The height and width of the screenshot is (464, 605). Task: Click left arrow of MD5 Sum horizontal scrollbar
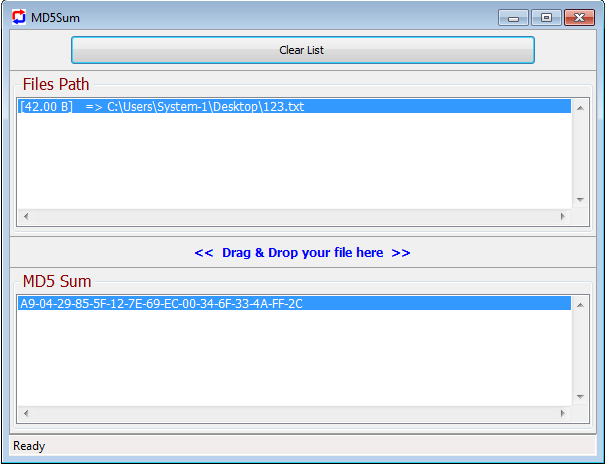tap(26, 413)
